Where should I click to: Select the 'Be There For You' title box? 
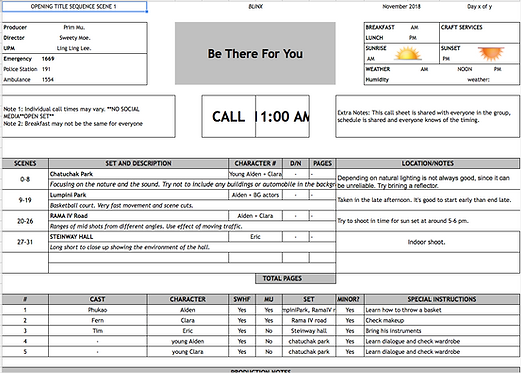coord(255,53)
